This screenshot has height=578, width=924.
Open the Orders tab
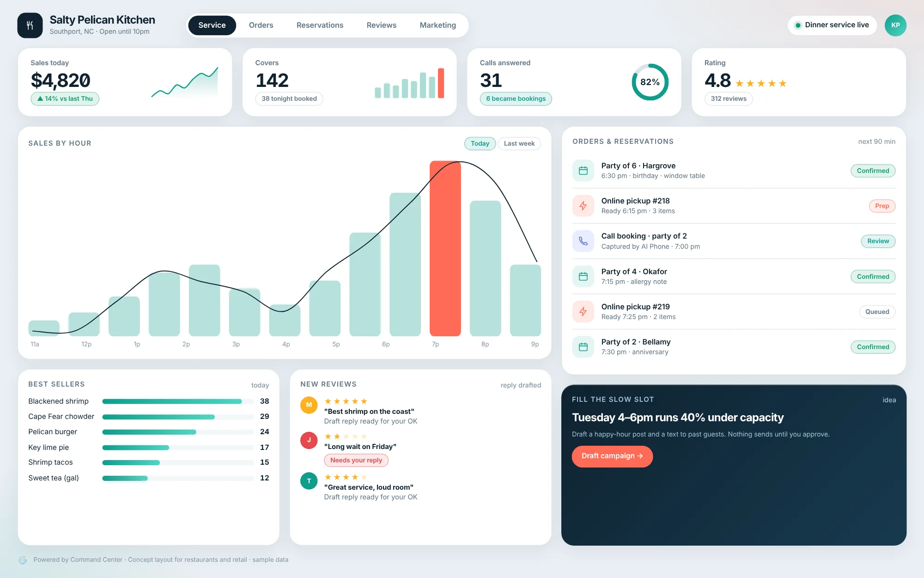click(x=261, y=25)
